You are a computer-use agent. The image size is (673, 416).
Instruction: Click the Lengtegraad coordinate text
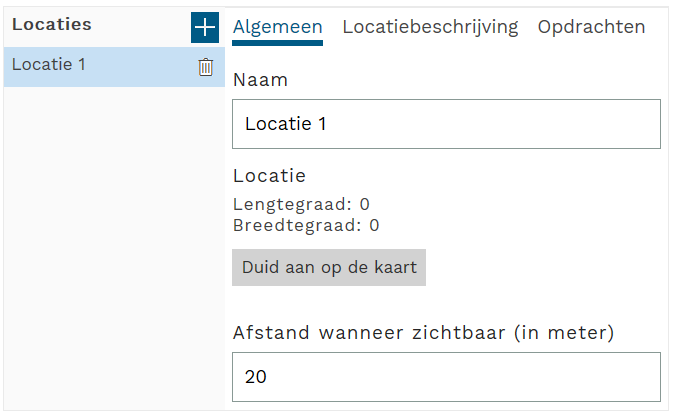pyautogui.click(x=301, y=204)
